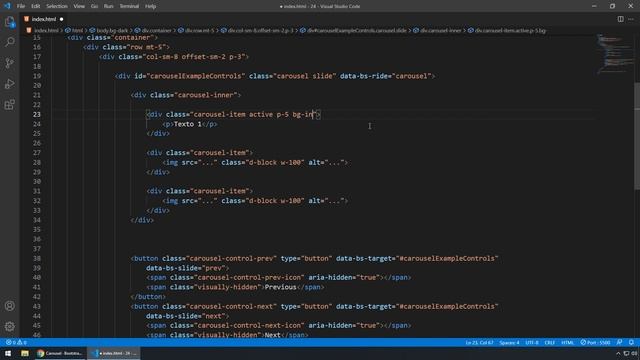Click HTML language mode selector
The height and width of the screenshot is (360, 640).
[567, 342]
